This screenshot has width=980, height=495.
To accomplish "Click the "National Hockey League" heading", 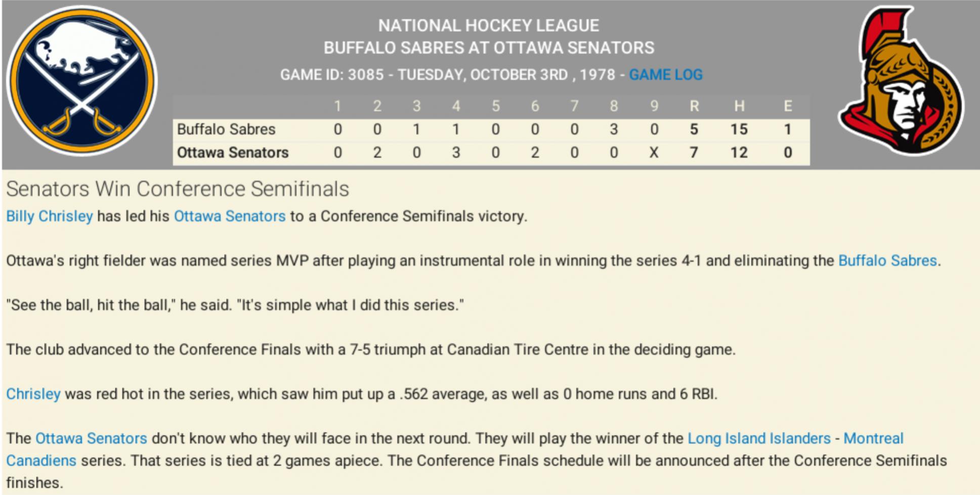I will [x=489, y=26].
